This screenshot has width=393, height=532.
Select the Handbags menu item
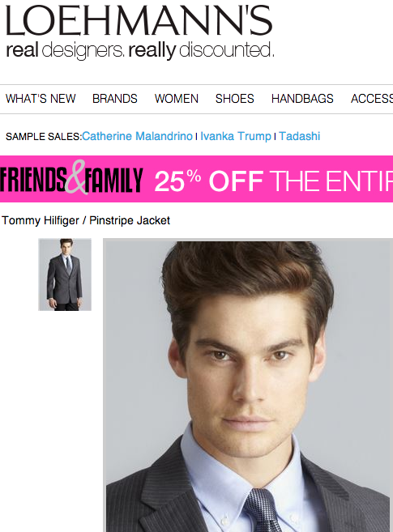(302, 99)
